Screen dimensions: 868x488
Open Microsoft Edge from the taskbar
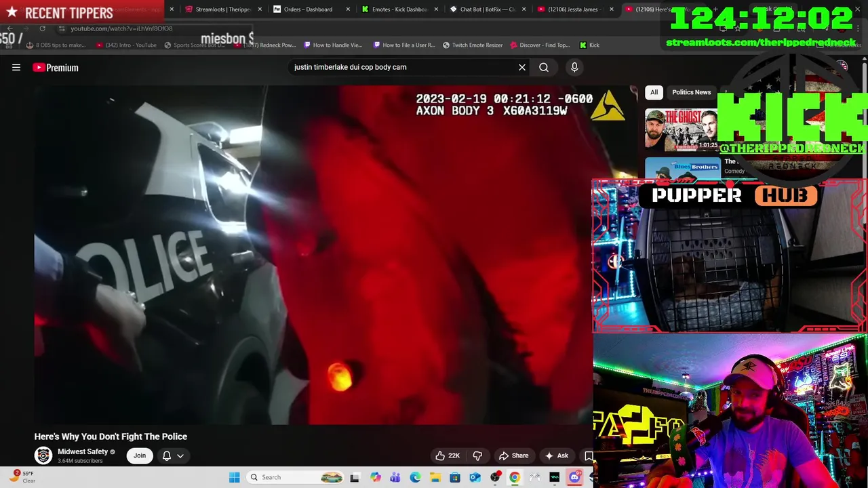[415, 477]
